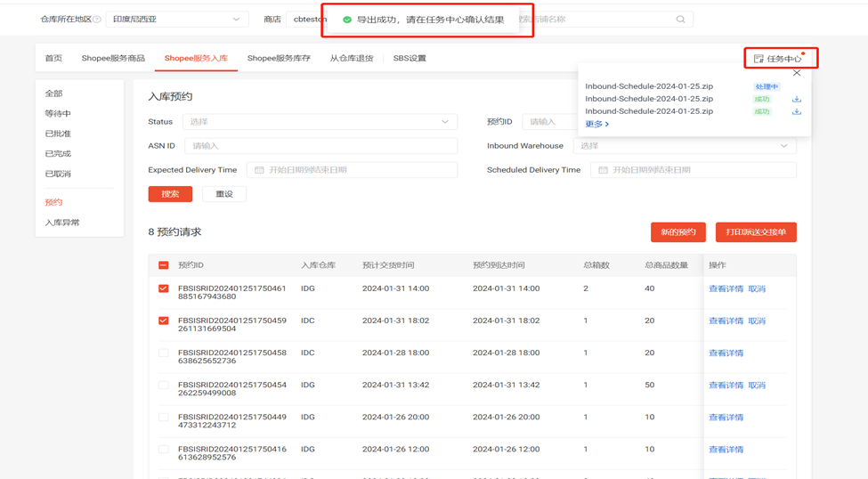868x479 pixels.
Task: Show 更多 tasks in task center
Action: [x=596, y=124]
